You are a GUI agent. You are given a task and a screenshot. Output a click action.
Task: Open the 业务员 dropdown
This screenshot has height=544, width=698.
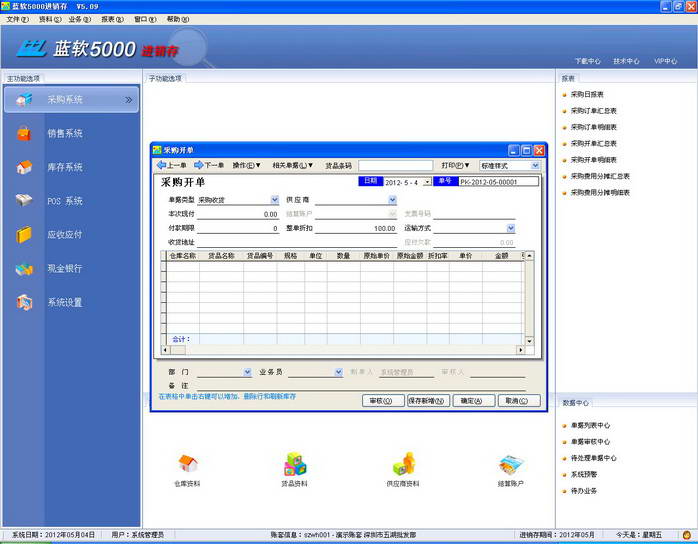pyautogui.click(x=339, y=372)
